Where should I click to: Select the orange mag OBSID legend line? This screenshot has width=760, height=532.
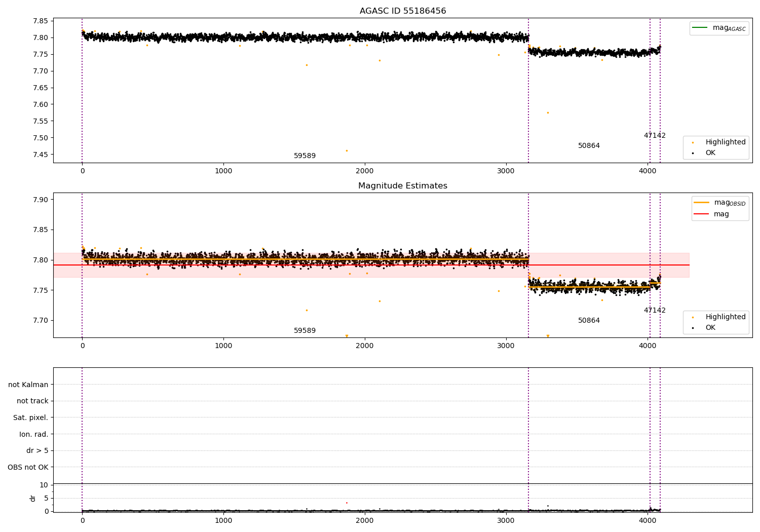coord(702,203)
